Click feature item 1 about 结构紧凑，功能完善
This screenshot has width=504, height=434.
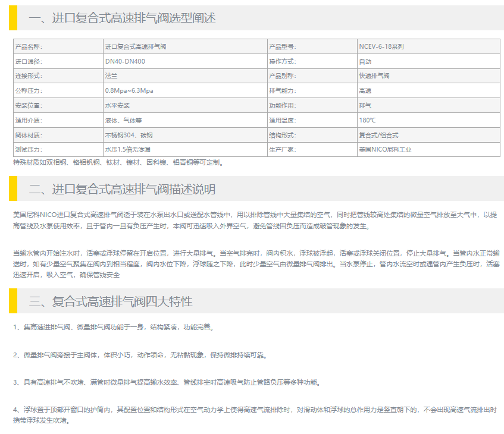coord(113,327)
